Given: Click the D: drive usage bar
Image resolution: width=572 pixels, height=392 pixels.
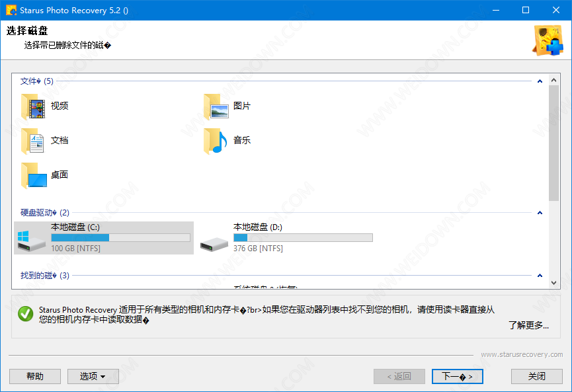Looking at the screenshot, I should click(303, 238).
